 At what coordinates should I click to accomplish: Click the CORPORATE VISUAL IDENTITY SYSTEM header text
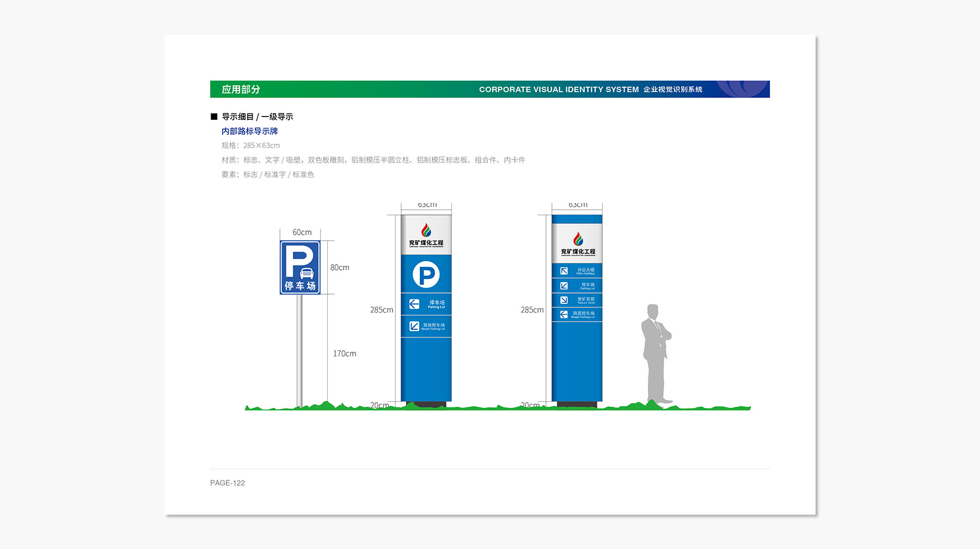click(559, 89)
